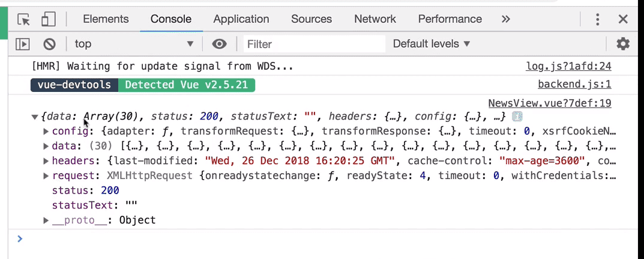644x259 pixels.
Task: Click the info badge next to logged object
Action: coord(517,117)
